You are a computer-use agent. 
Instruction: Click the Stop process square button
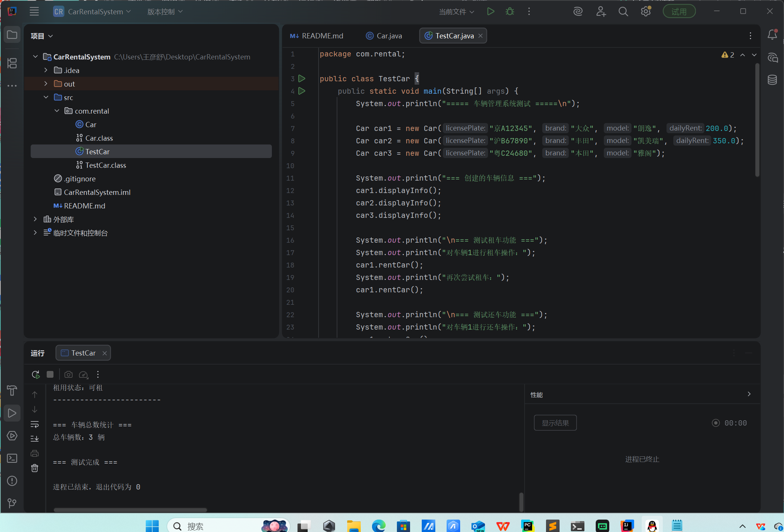(50, 374)
